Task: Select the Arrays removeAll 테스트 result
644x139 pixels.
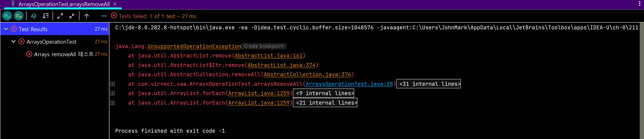Action: (55, 54)
